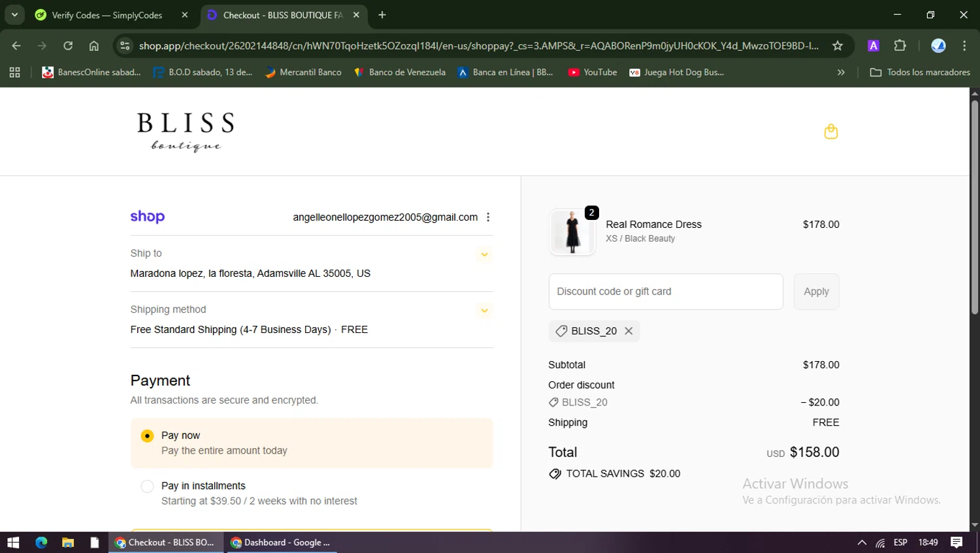Expand the Shipping method section
Screen dimensions: 980x553
click(x=484, y=310)
